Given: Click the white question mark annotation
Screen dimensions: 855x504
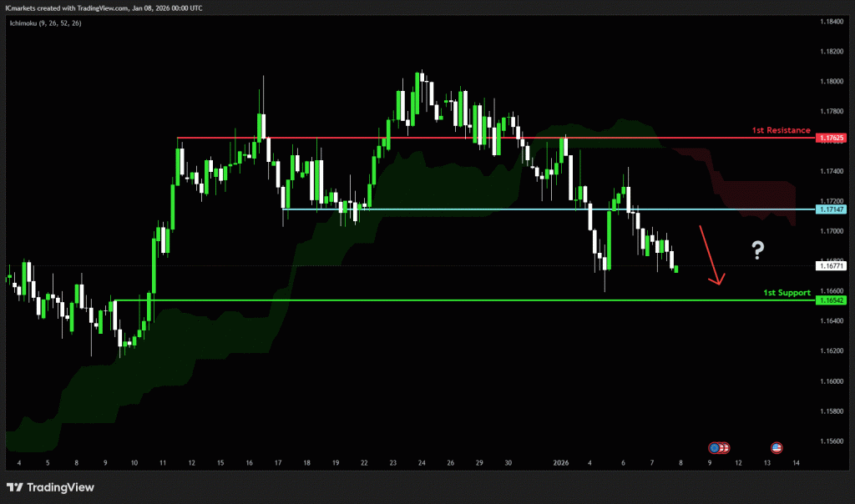Looking at the screenshot, I should pyautogui.click(x=758, y=248).
